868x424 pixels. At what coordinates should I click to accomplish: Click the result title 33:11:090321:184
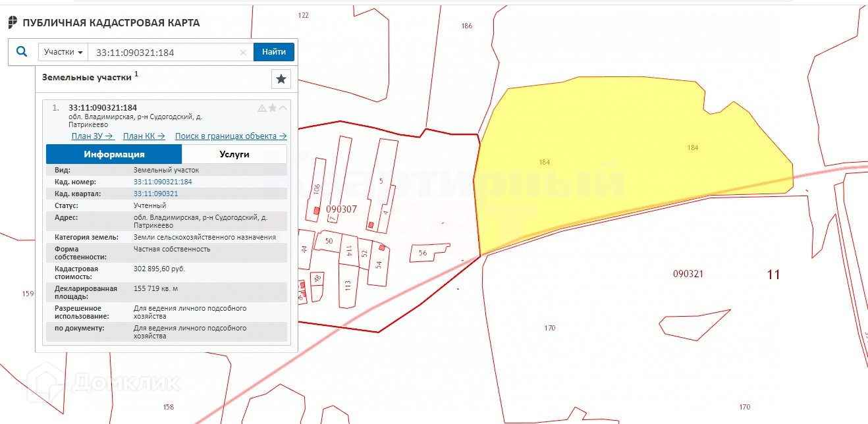tap(103, 108)
